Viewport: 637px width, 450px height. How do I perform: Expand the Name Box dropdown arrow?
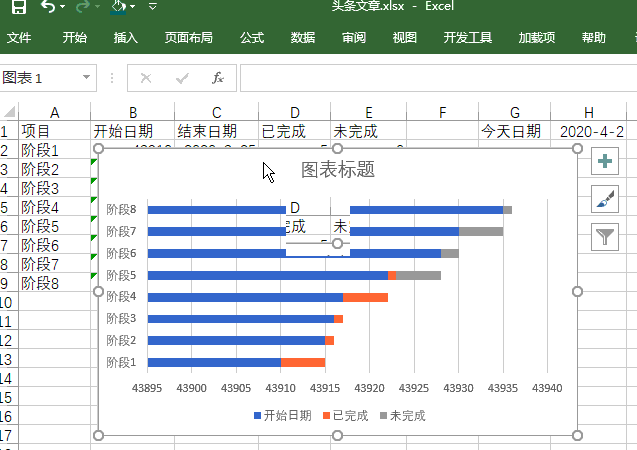[86, 77]
